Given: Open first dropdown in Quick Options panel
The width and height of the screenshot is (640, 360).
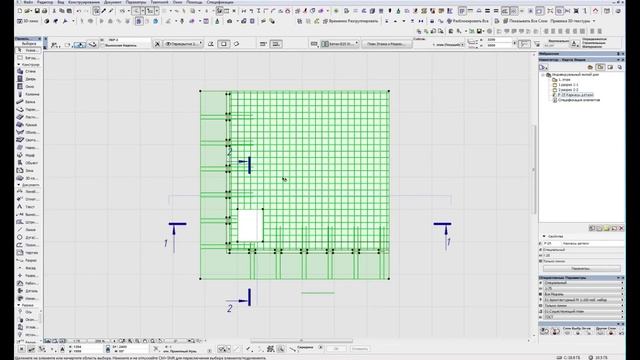Looking at the screenshot, I should [582, 283].
